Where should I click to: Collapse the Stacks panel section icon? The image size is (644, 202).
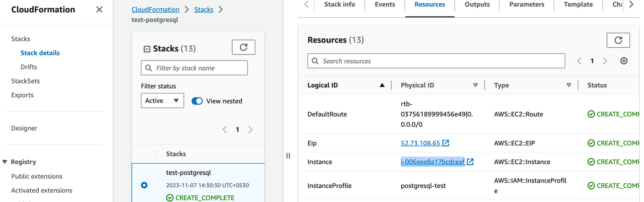pos(147,49)
